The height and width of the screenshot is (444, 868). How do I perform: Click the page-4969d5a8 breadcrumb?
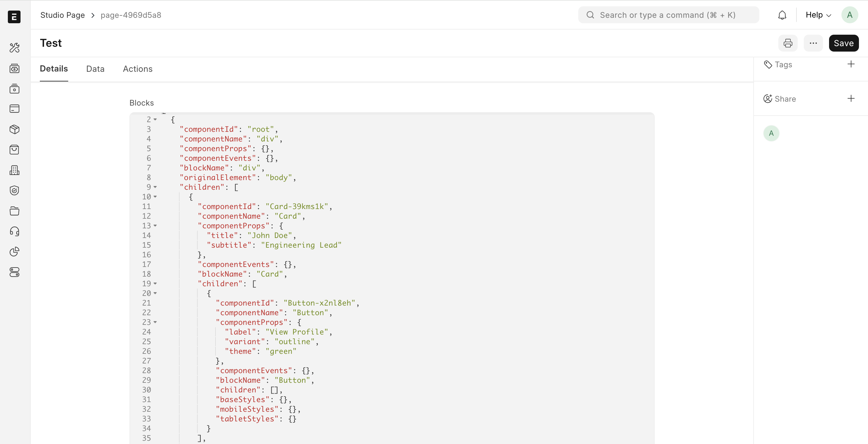[131, 15]
